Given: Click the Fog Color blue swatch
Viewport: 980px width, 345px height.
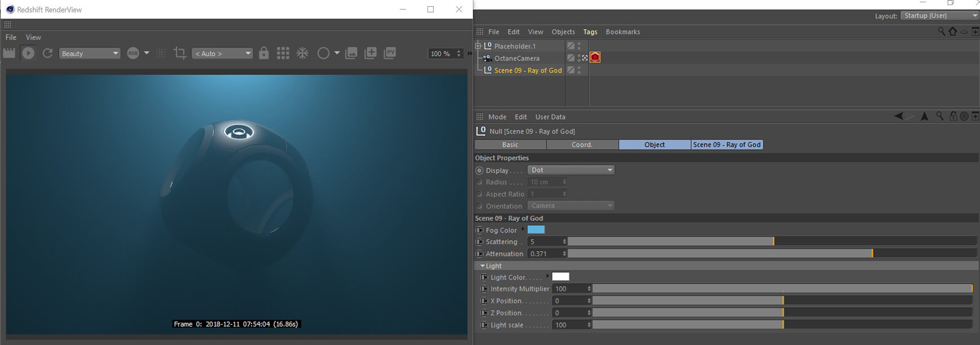Looking at the screenshot, I should (x=536, y=229).
